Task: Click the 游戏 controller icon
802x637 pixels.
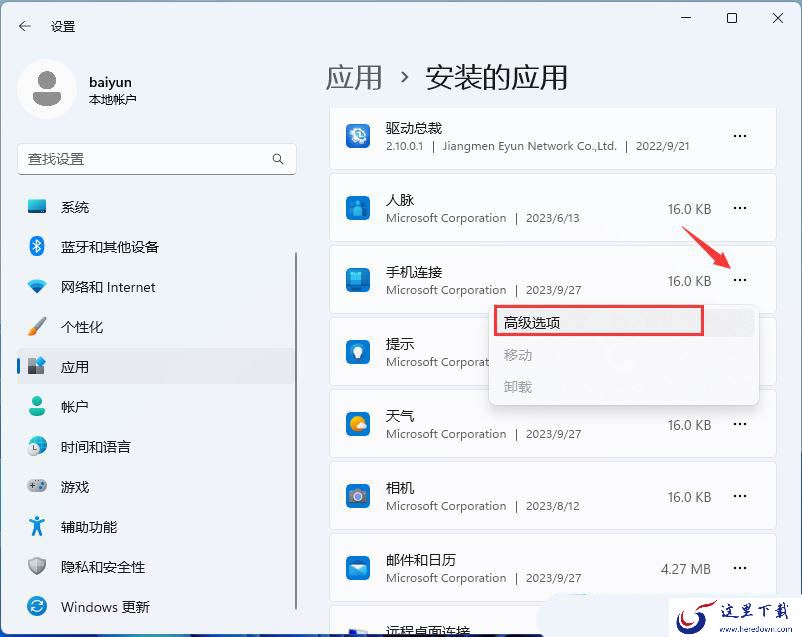Action: [x=37, y=485]
